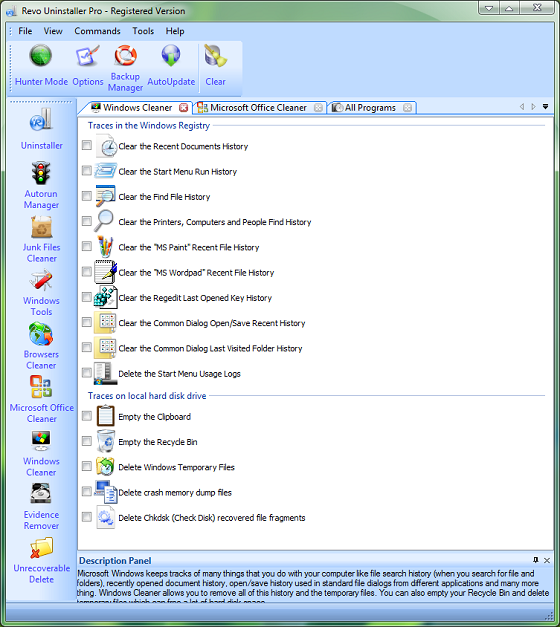Open Unrecoverable Delete in the sidebar
The height and width of the screenshot is (627, 560).
click(x=41, y=561)
